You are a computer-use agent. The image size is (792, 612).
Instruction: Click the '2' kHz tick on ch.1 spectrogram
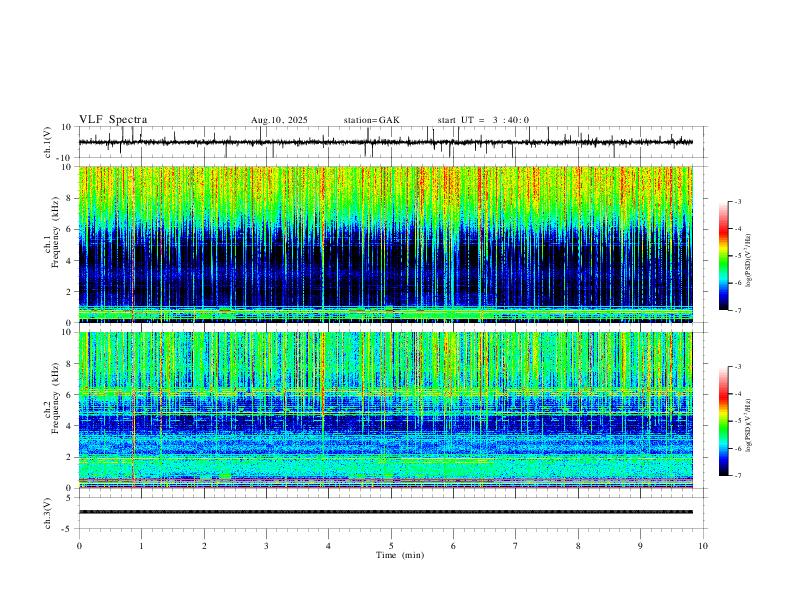tap(70, 291)
